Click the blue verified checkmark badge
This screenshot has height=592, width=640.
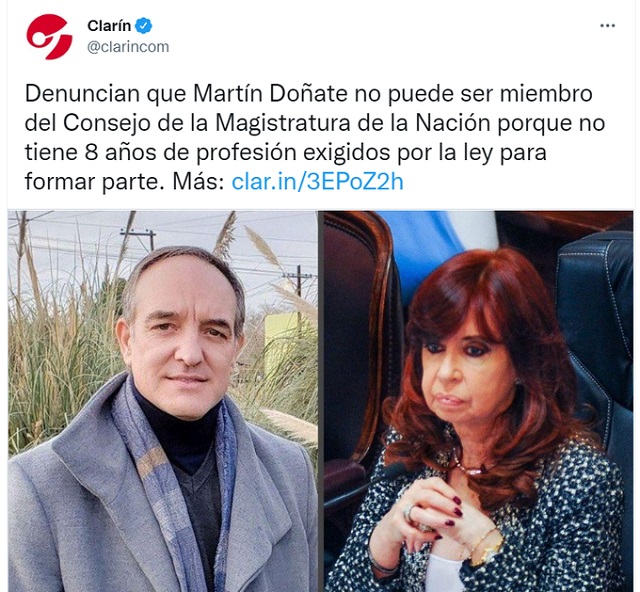point(144,26)
